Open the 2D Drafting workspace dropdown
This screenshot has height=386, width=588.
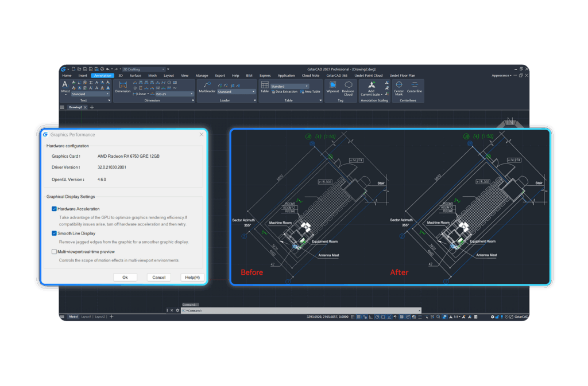click(x=144, y=69)
